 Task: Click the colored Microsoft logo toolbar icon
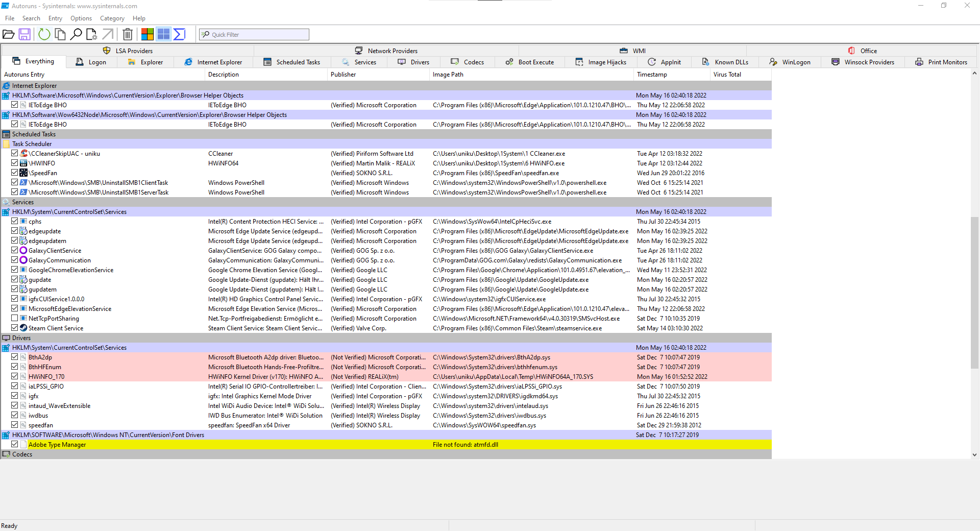click(x=148, y=34)
